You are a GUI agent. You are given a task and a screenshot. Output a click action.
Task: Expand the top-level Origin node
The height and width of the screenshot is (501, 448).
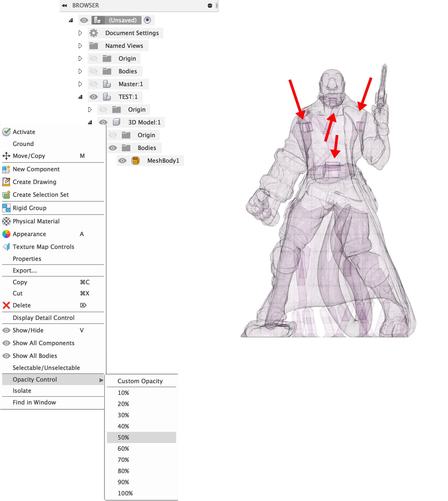80,59
